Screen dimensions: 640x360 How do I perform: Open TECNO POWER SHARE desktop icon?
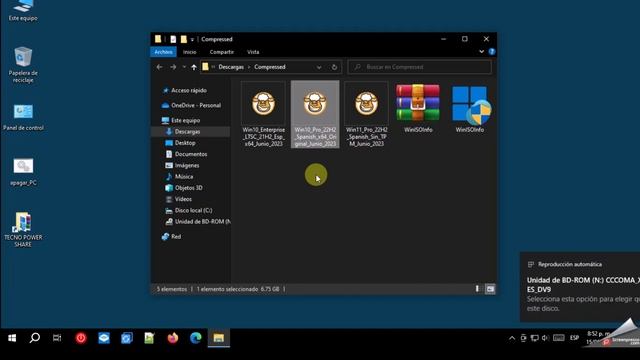(x=23, y=229)
